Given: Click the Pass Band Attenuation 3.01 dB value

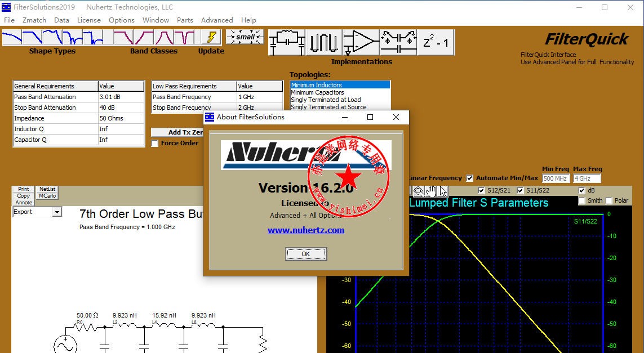Looking at the screenshot, I should (121, 97).
